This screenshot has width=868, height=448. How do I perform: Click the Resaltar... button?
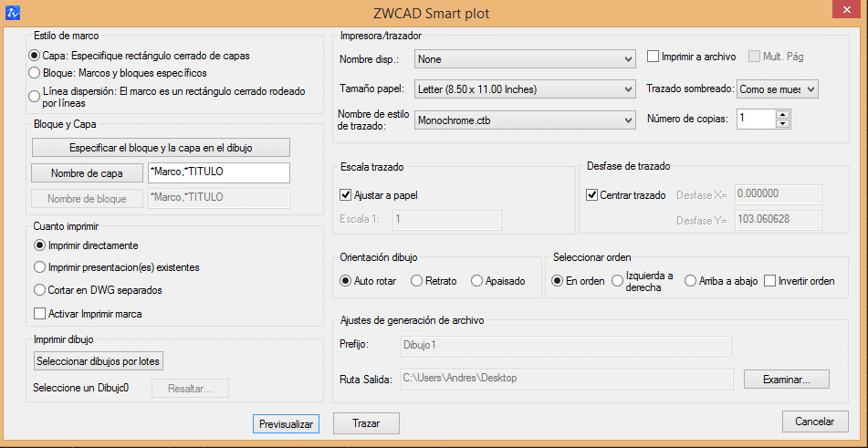[x=191, y=389]
